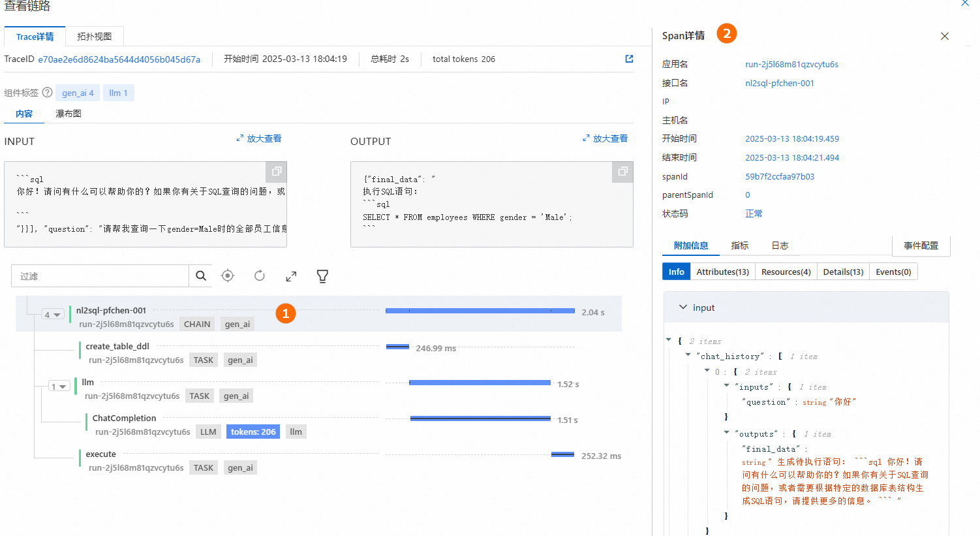This screenshot has height=536, width=980.
Task: Select the execute span
Action: click(101, 454)
